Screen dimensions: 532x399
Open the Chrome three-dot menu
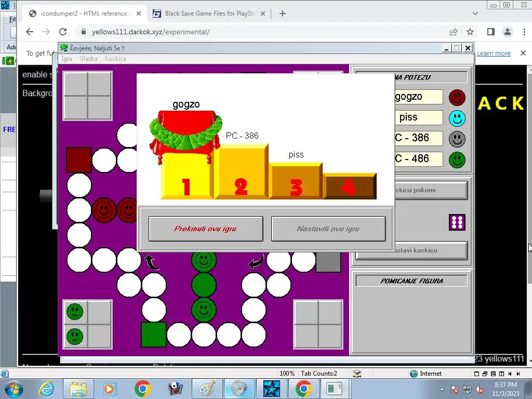pyautogui.click(x=524, y=32)
